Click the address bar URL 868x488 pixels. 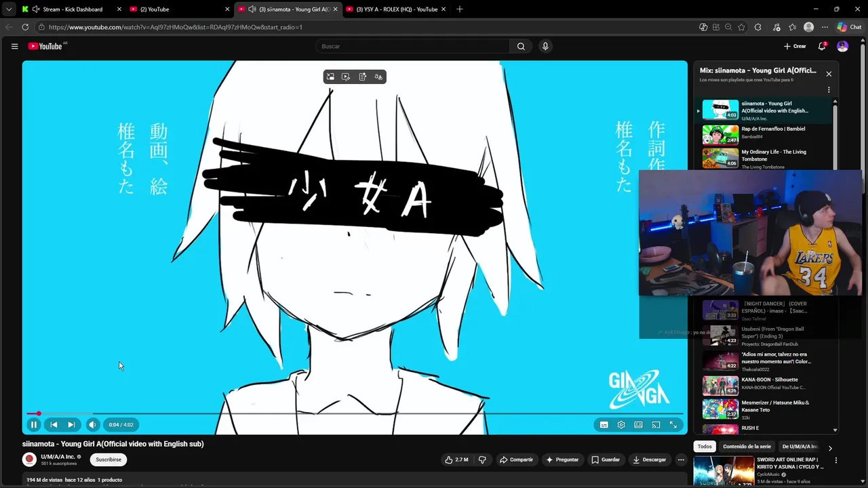click(175, 27)
